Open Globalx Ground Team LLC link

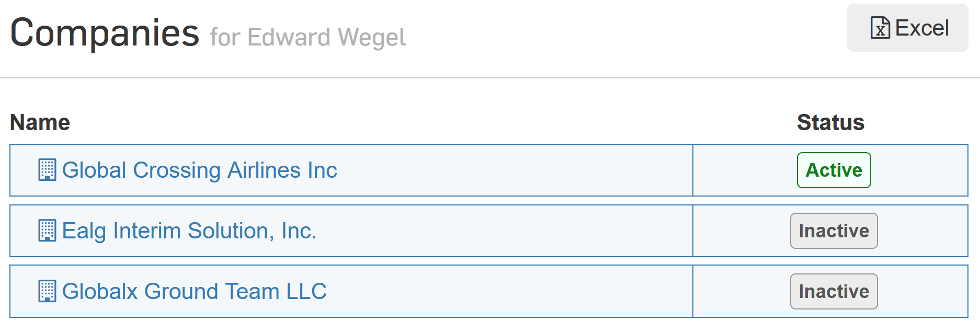(195, 292)
